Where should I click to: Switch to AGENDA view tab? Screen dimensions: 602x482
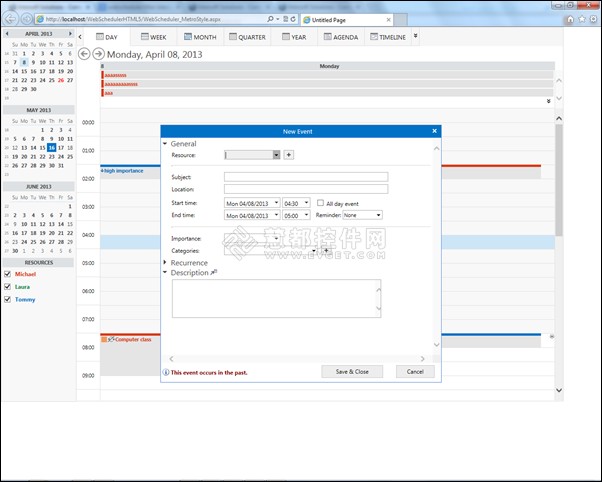click(x=341, y=37)
